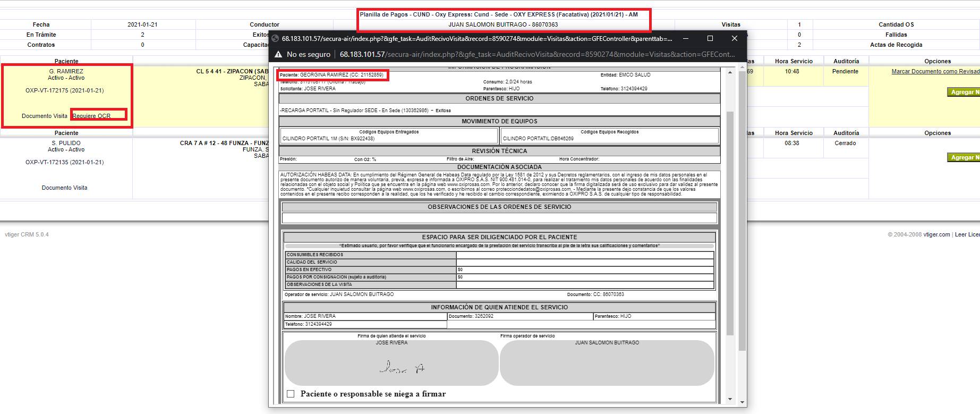Click the 'MOVIMIENTO DE EQUIPOS' section header
Viewport: 980px width, 414px height.
(499, 121)
